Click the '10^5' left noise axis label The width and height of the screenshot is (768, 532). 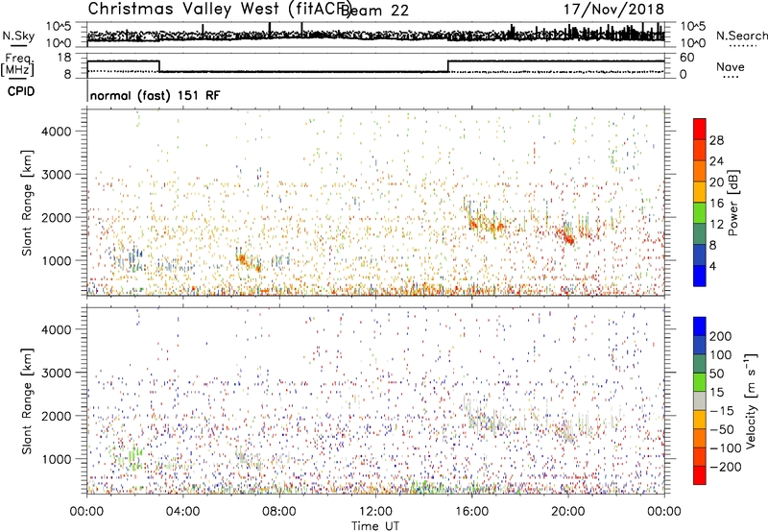tap(59, 26)
